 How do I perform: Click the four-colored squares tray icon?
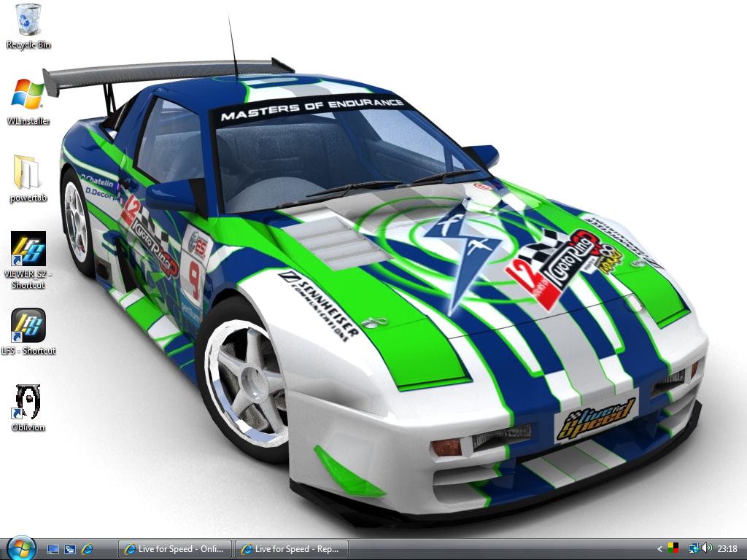[x=673, y=548]
